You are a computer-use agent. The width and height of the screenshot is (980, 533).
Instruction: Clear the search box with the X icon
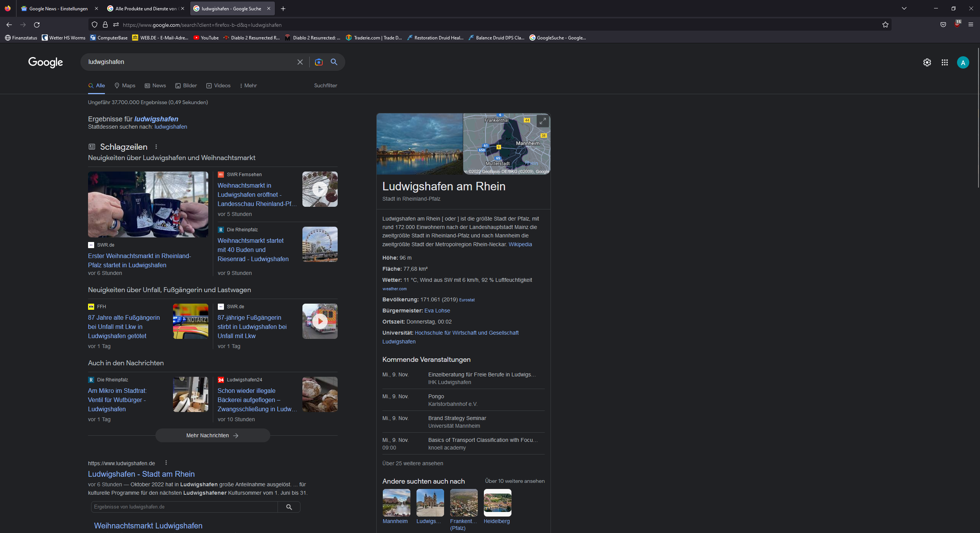coord(300,62)
